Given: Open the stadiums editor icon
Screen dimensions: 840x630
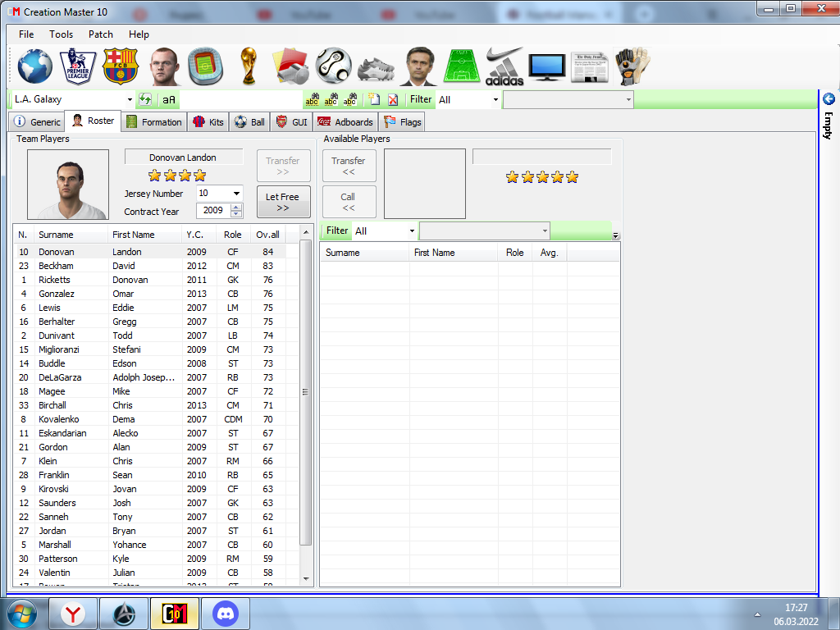Looking at the screenshot, I should tap(206, 67).
